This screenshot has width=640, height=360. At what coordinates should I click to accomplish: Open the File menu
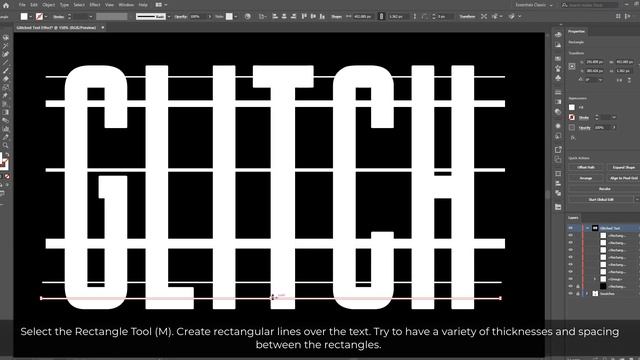[22, 5]
